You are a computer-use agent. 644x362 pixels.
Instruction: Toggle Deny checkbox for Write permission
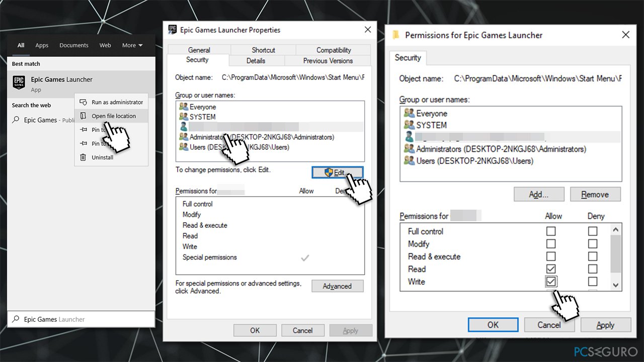[x=593, y=282]
